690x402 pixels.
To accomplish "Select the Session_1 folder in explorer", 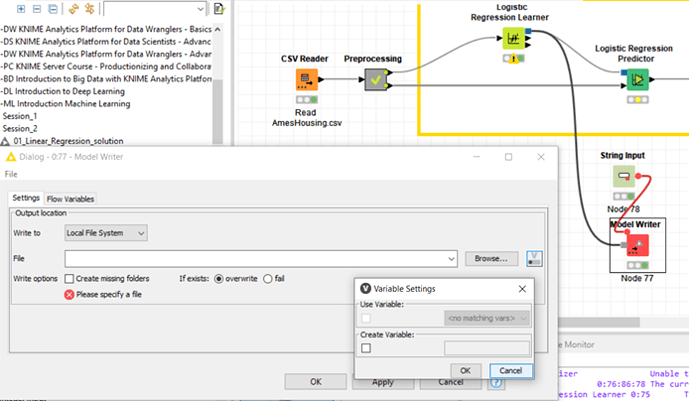I will (20, 116).
